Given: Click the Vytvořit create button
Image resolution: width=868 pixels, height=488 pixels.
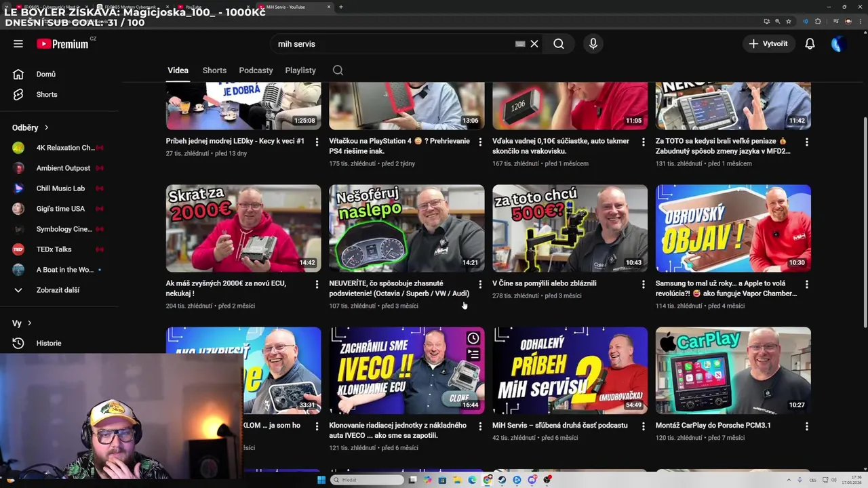Looking at the screenshot, I should click(768, 44).
